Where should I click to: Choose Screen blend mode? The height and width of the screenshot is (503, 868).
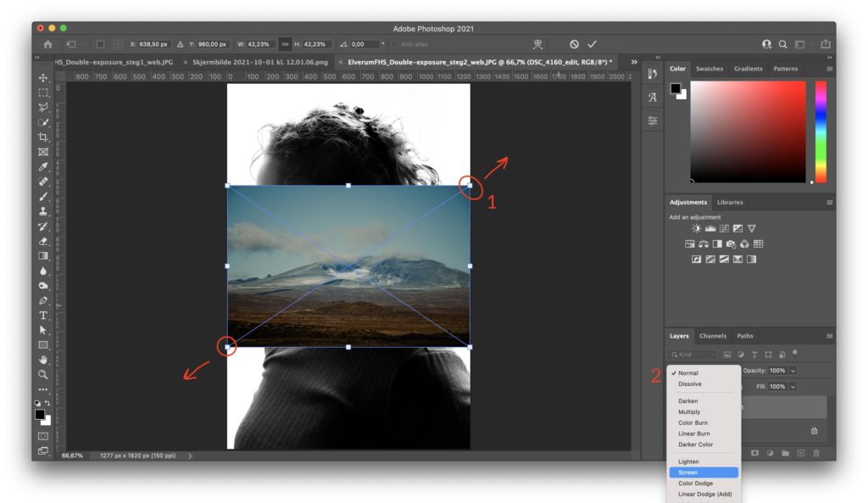pyautogui.click(x=704, y=472)
